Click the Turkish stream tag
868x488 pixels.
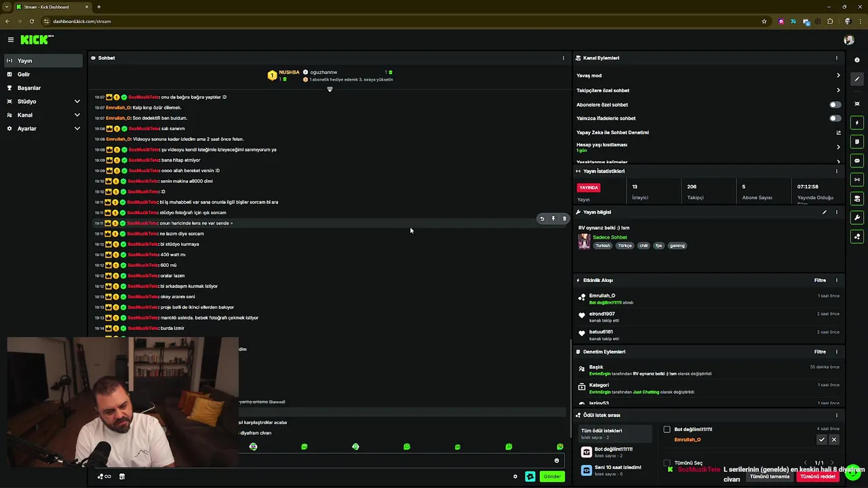(603, 245)
